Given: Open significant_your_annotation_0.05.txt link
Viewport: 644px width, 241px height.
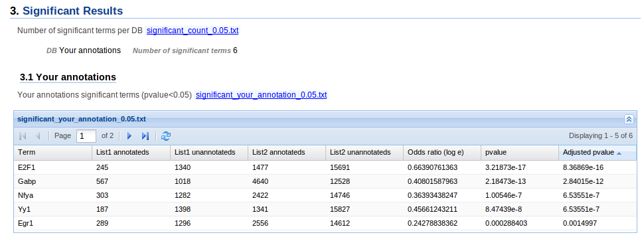Looking at the screenshot, I should (261, 95).
